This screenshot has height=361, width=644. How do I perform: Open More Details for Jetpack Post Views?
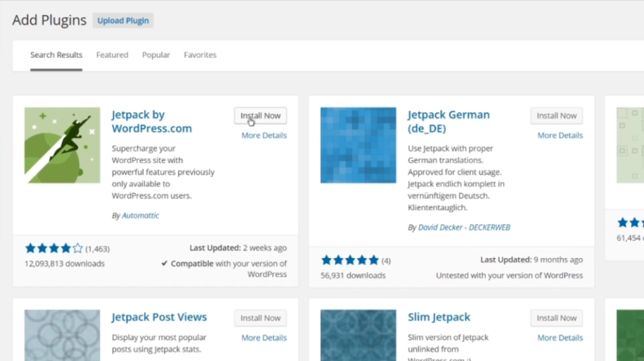pyautogui.click(x=264, y=338)
